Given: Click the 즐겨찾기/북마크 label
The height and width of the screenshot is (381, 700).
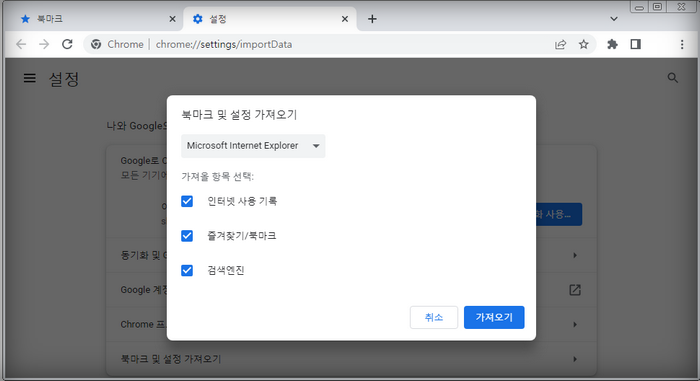Looking at the screenshot, I should coord(242,236).
